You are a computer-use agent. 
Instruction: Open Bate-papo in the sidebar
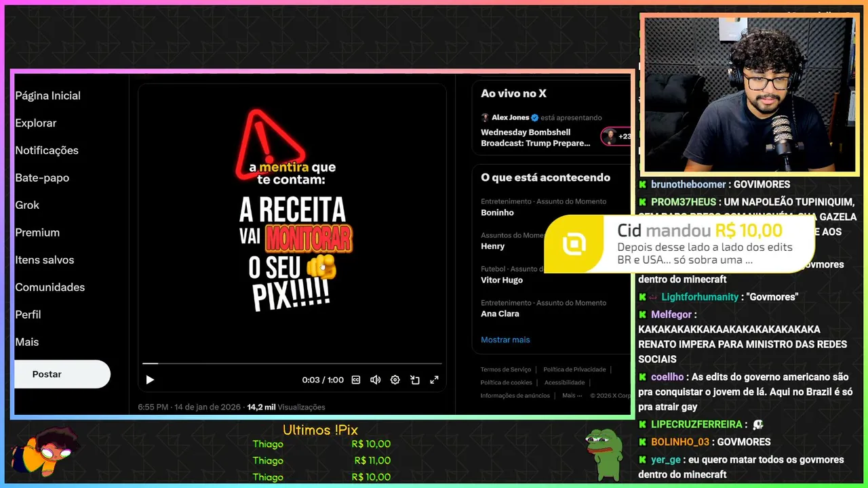click(42, 178)
